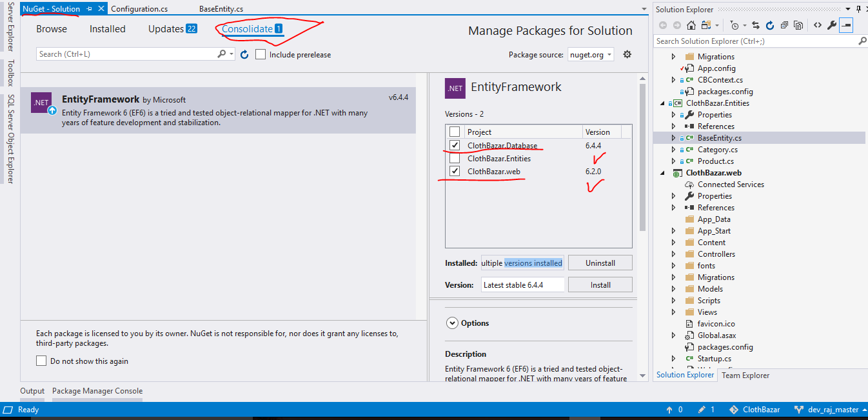Toggle the select-all checkbox in Project header

[455, 132]
